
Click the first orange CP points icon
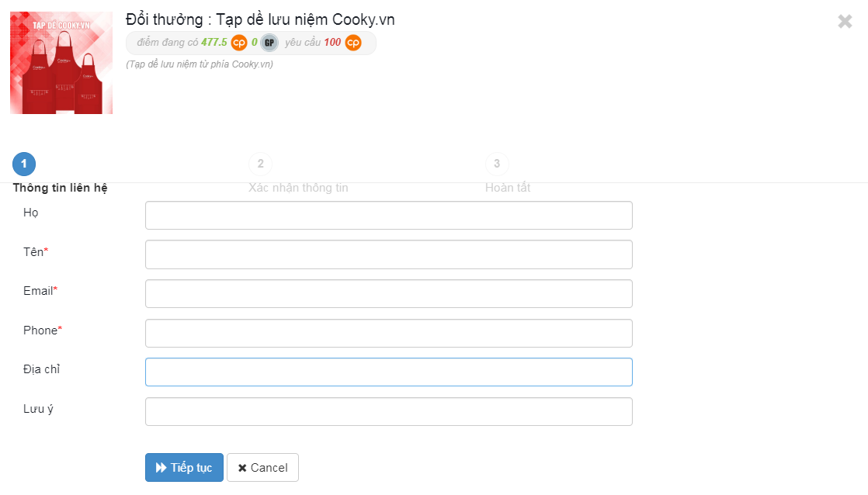239,43
